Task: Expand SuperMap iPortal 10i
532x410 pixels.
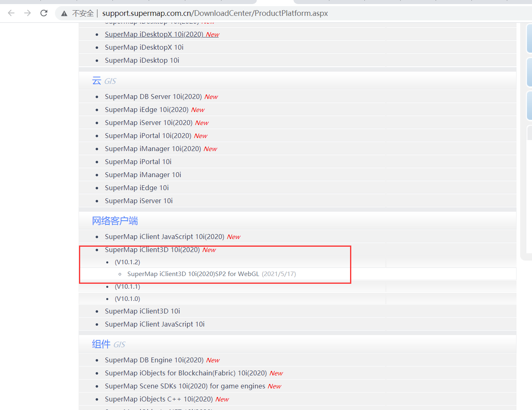Action: point(138,162)
